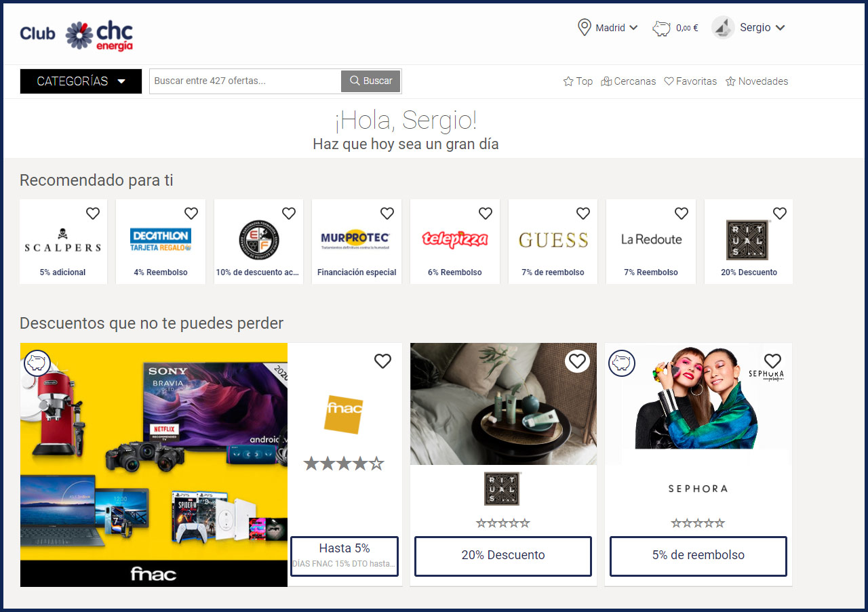Click the piggy bank badge on Sephora card
The width and height of the screenshot is (868, 612).
[x=621, y=363]
